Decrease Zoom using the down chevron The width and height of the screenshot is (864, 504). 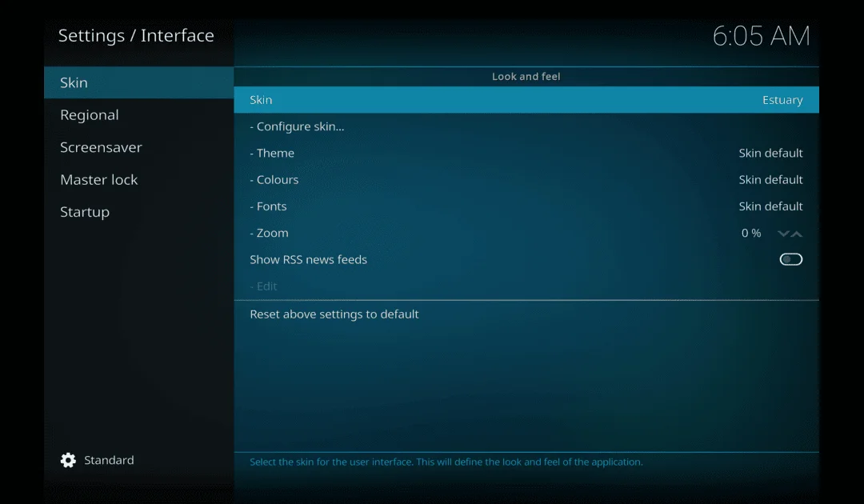click(782, 233)
